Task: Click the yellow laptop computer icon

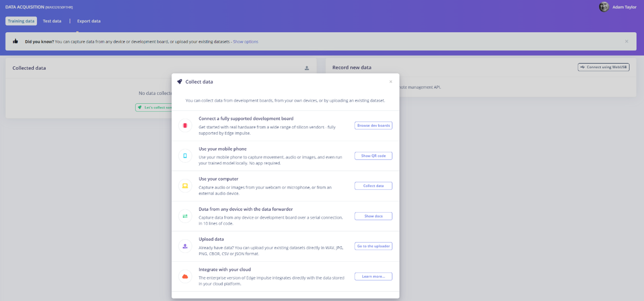Action: (185, 186)
